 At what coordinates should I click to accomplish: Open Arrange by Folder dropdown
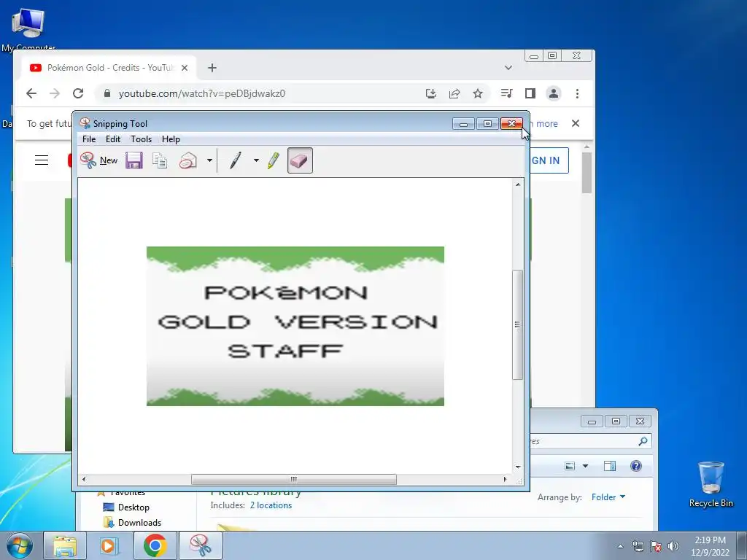pyautogui.click(x=608, y=497)
